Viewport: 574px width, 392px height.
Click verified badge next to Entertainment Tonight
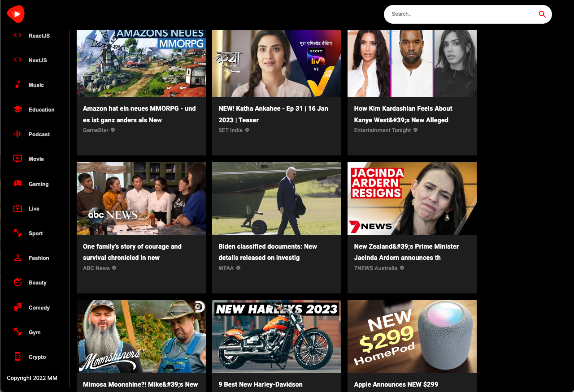(415, 130)
